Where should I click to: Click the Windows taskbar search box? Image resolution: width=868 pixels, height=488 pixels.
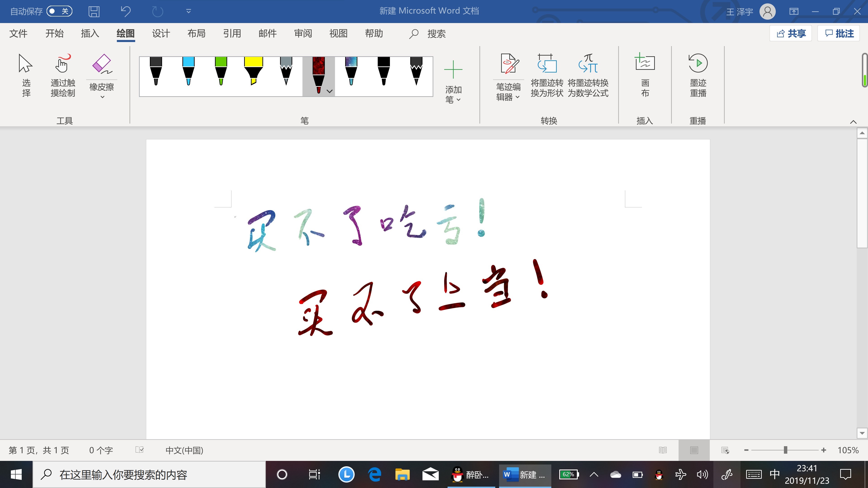[149, 474]
